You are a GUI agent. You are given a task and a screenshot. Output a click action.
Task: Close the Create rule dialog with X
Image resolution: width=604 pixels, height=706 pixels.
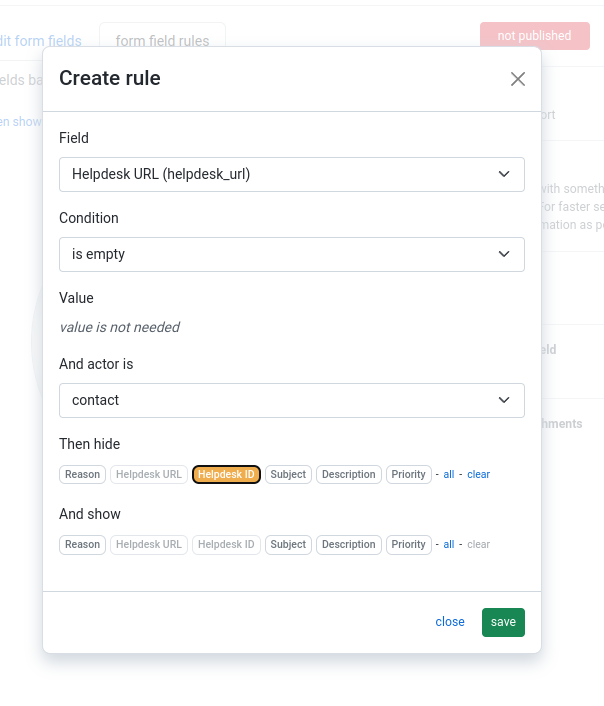pos(517,79)
